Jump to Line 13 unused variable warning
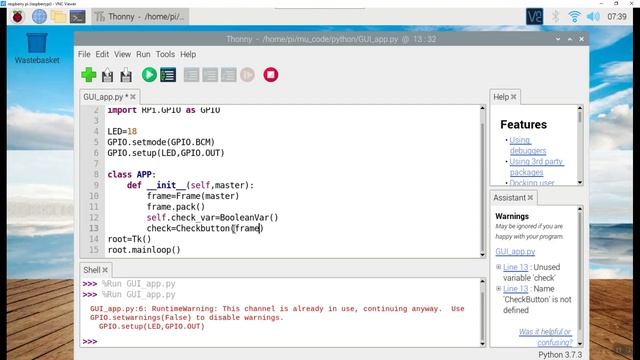 click(x=516, y=267)
